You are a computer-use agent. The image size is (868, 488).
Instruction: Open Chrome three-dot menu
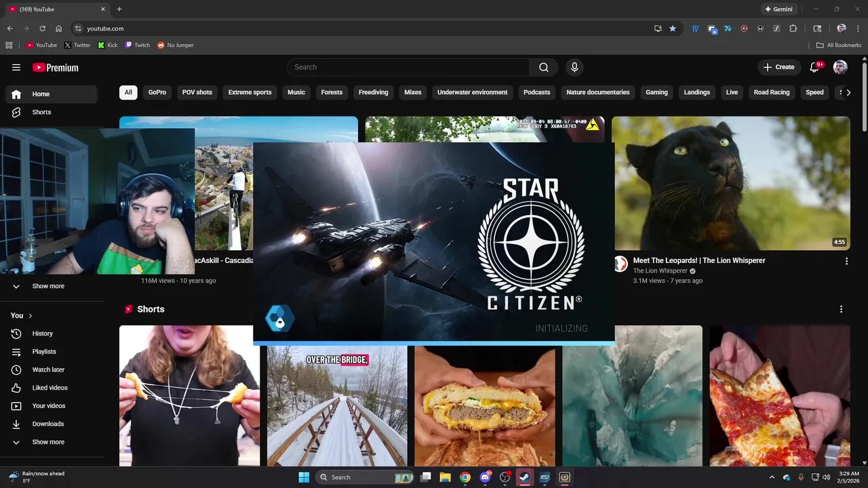pyautogui.click(x=858, y=28)
